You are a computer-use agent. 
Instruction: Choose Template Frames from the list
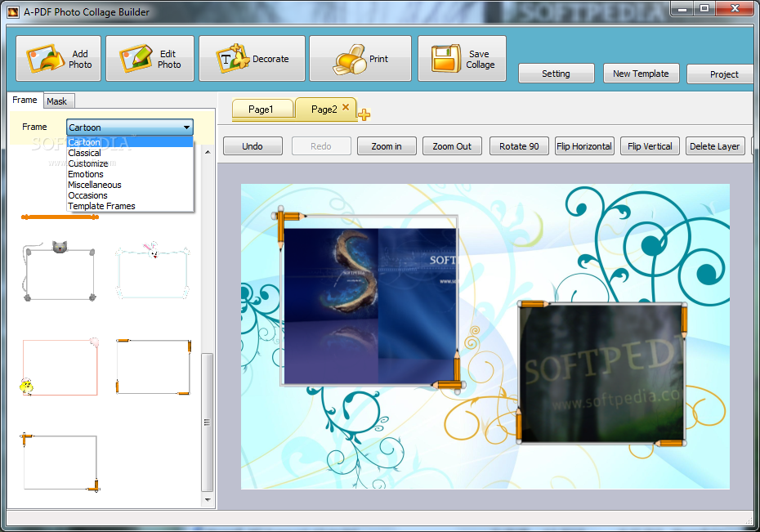(129, 206)
